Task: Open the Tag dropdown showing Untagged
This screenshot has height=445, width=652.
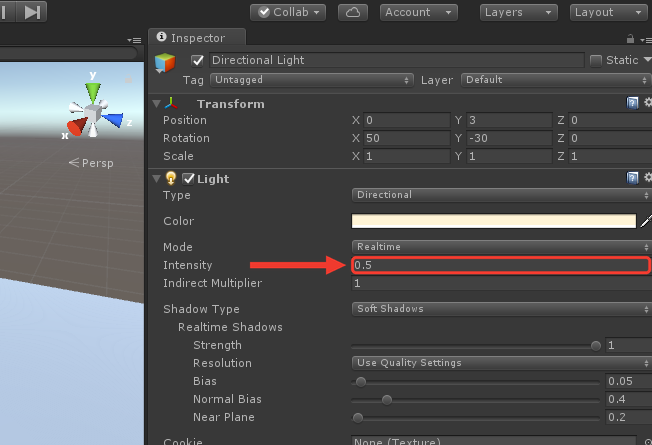Action: (x=312, y=80)
